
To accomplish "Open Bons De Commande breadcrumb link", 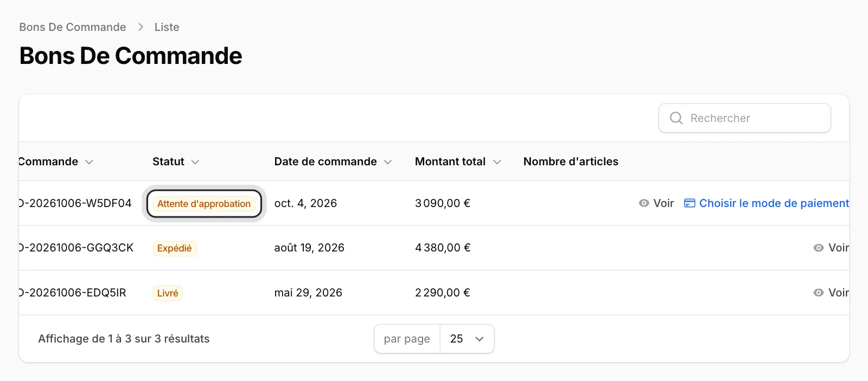I will tap(73, 27).
